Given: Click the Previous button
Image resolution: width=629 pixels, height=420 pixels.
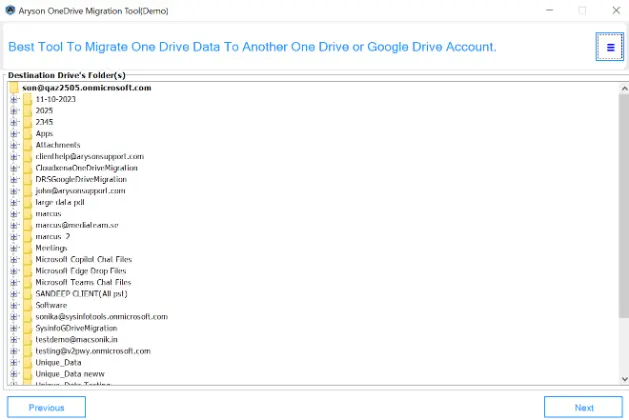Looking at the screenshot, I should coord(47,408).
